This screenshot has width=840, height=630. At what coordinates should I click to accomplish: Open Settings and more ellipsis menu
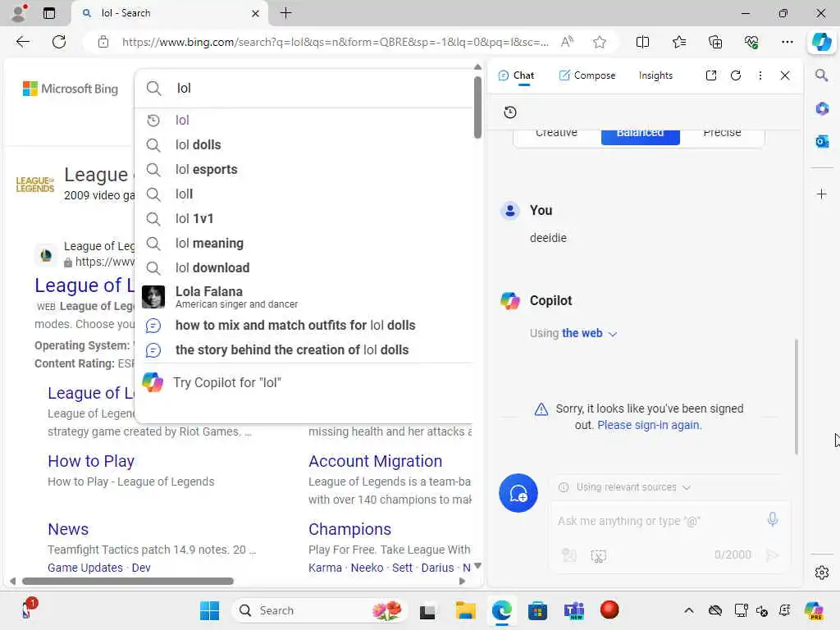pyautogui.click(x=787, y=42)
